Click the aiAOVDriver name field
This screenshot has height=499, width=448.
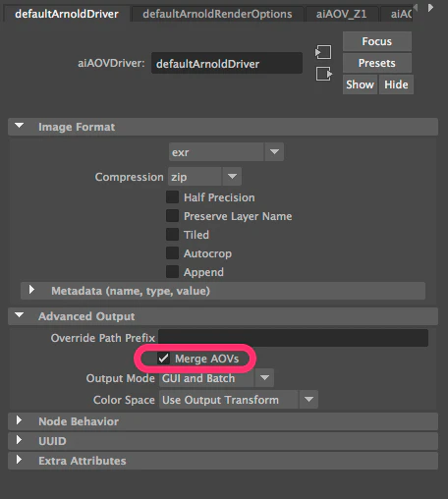[x=227, y=63]
